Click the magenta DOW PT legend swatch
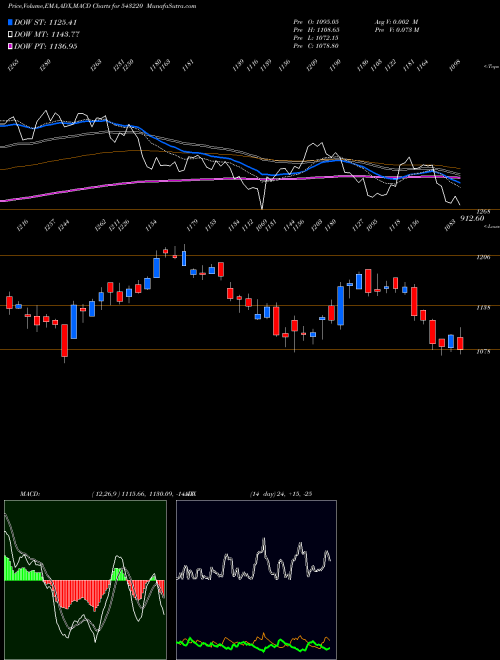Screen dimensions: 500x660 tap(10, 46)
